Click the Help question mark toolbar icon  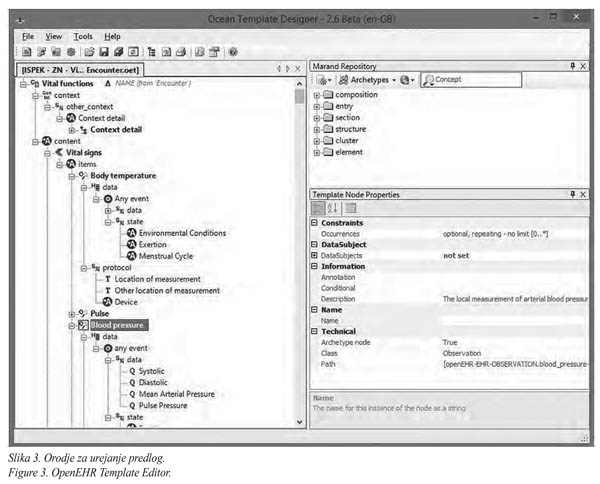[233, 52]
